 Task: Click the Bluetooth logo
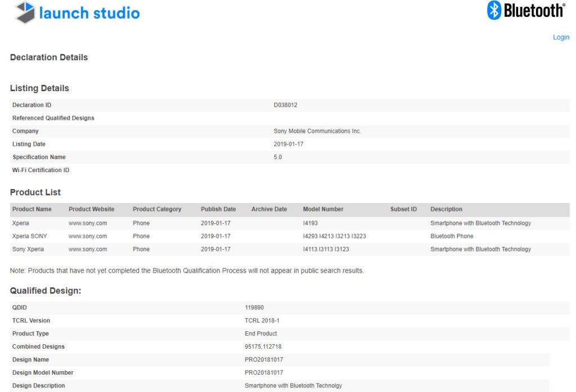[526, 10]
